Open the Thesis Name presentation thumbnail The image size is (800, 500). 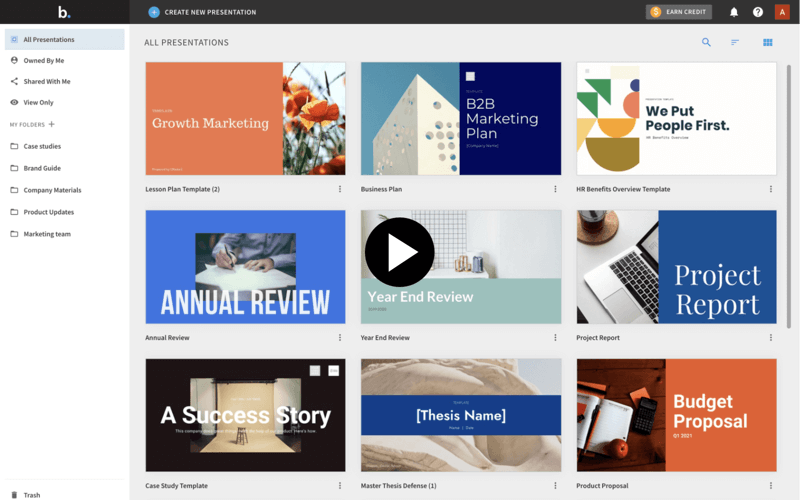coord(461,415)
